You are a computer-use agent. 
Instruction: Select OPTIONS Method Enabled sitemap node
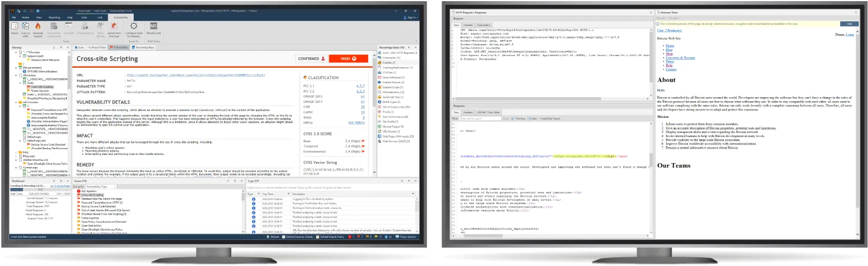tap(40, 71)
